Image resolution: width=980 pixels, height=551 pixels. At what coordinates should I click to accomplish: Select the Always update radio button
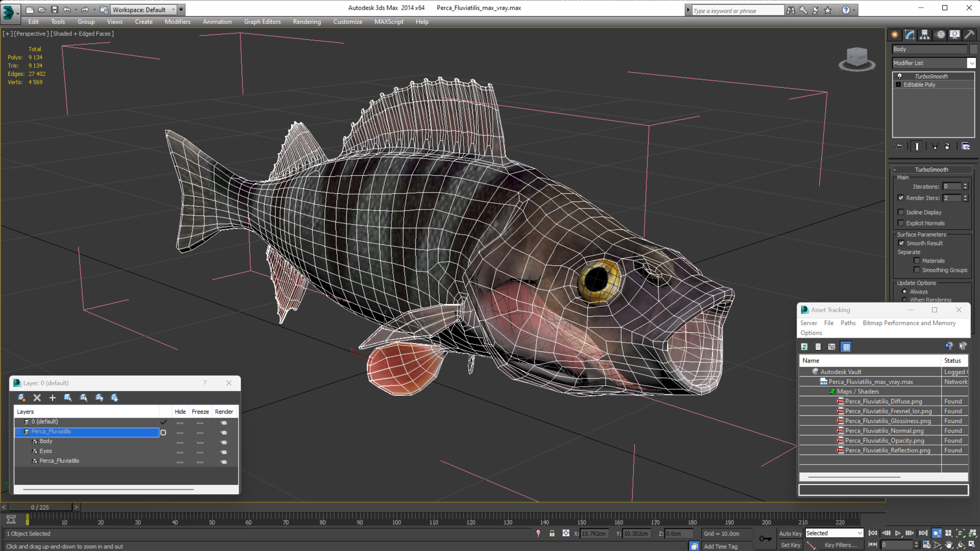click(x=904, y=291)
